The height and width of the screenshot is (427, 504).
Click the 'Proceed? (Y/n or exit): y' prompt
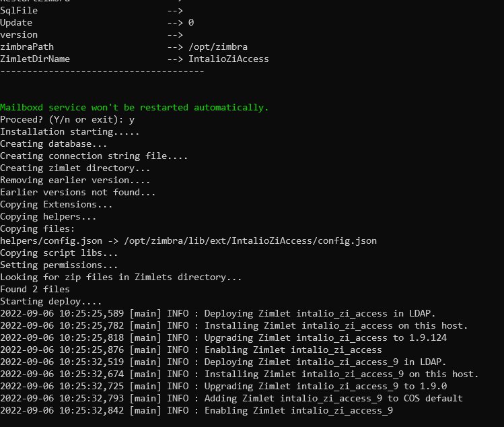(x=67, y=120)
